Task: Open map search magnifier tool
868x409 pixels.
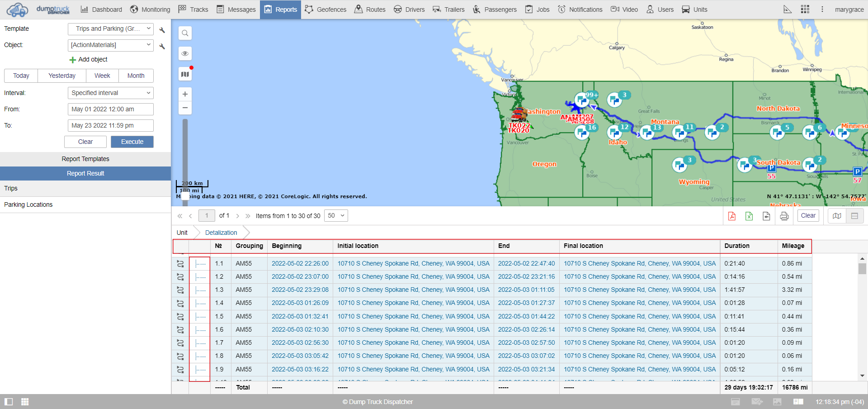Action: [185, 33]
